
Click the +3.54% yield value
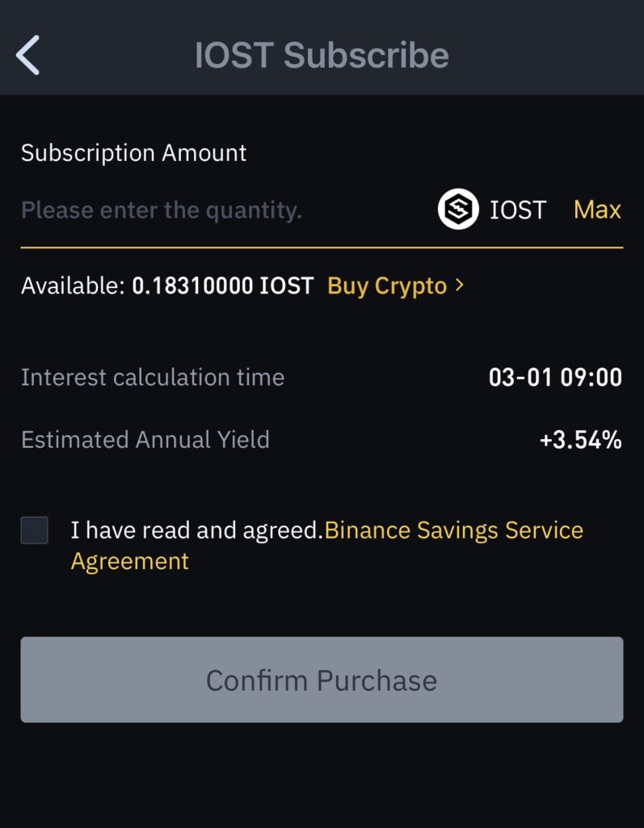pos(581,439)
